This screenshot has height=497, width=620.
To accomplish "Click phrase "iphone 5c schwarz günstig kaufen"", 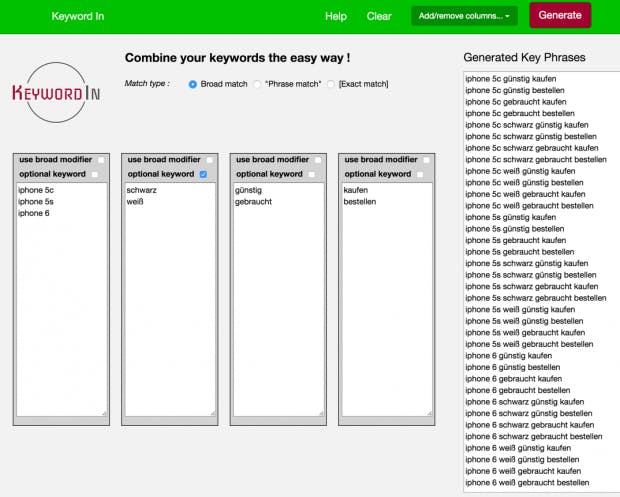I will (527, 125).
